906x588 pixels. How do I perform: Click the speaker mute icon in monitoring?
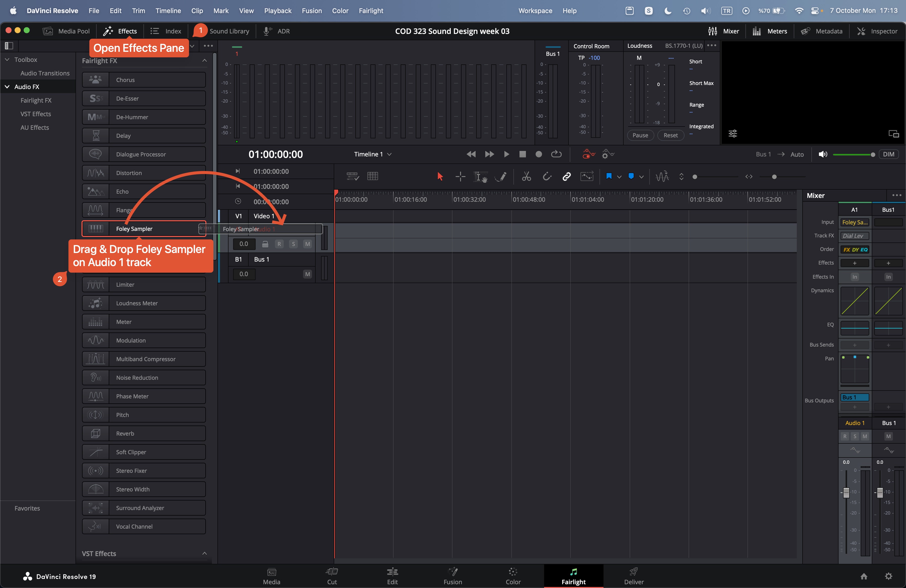pos(823,154)
